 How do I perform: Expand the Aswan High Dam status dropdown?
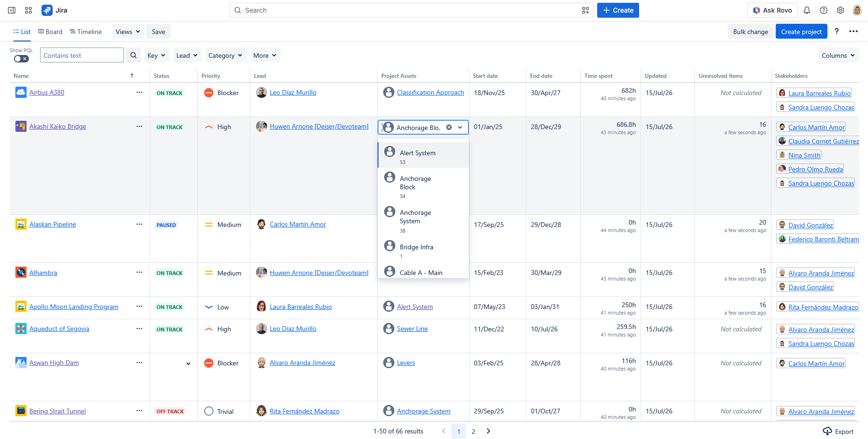point(188,364)
